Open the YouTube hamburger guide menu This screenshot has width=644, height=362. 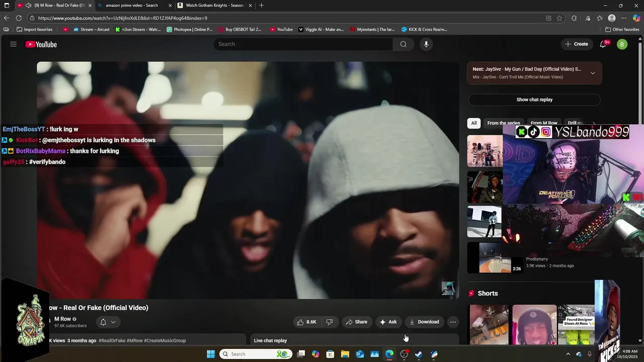tap(14, 44)
